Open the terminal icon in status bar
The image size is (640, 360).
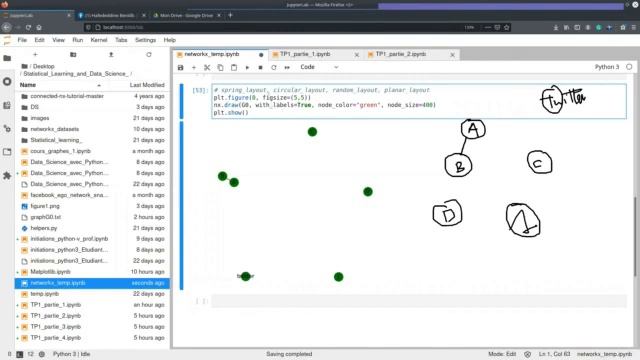tap(20, 354)
